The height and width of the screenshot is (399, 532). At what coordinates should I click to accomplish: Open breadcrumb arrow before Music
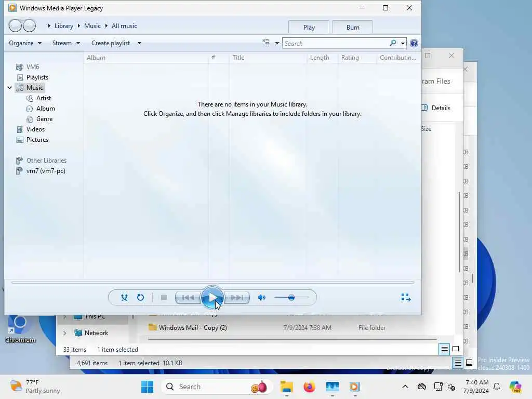(79, 26)
